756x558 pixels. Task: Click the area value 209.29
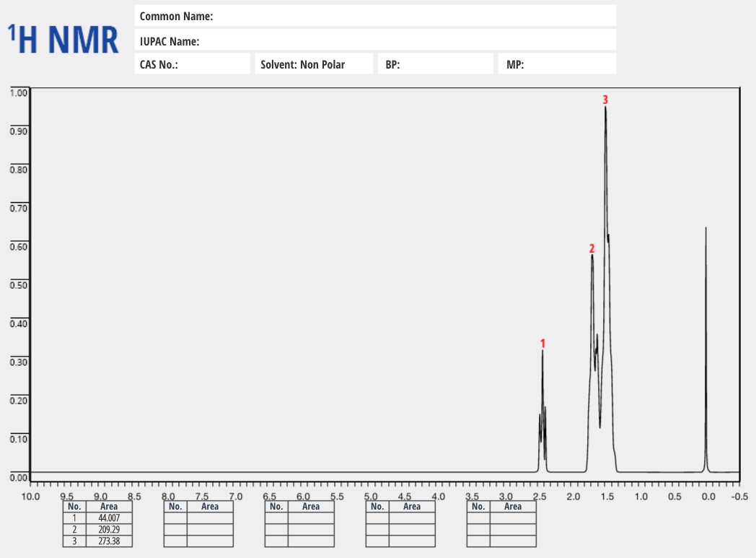pos(109,530)
